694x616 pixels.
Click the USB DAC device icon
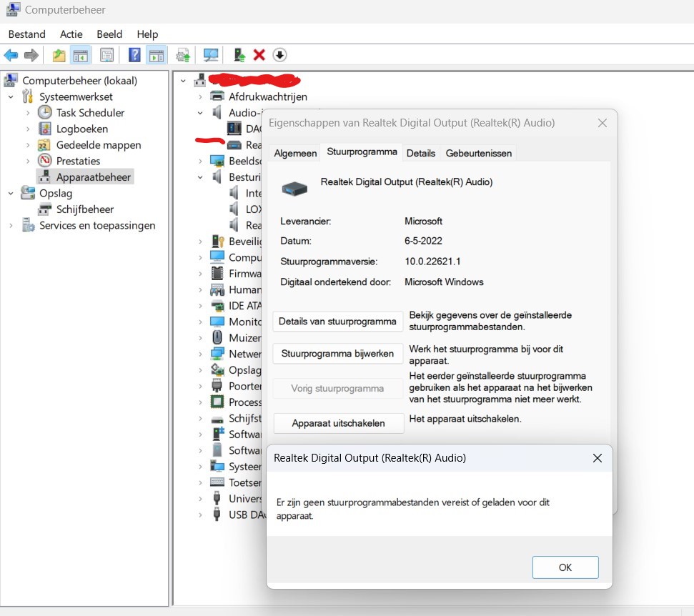pos(217,515)
